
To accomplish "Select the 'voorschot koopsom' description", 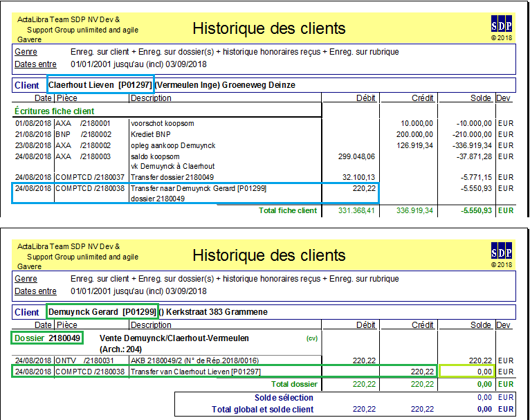I will point(162,123).
